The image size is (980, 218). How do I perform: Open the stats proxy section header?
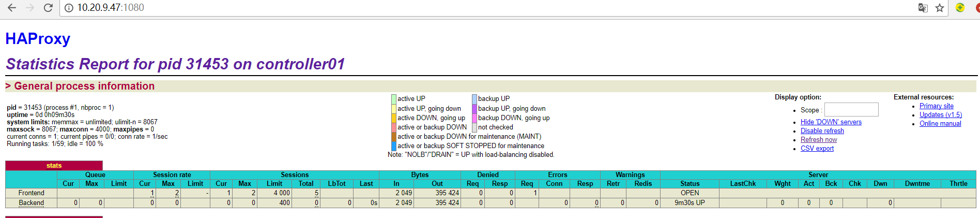tap(54, 165)
